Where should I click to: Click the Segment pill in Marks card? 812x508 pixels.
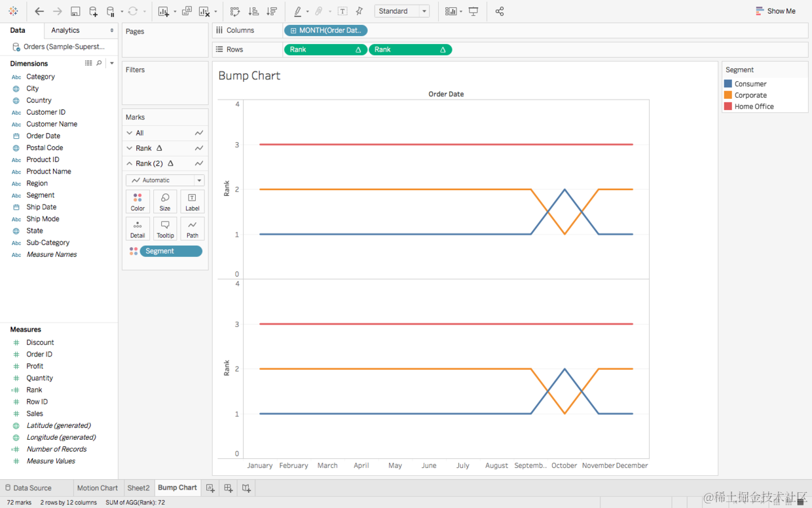171,251
